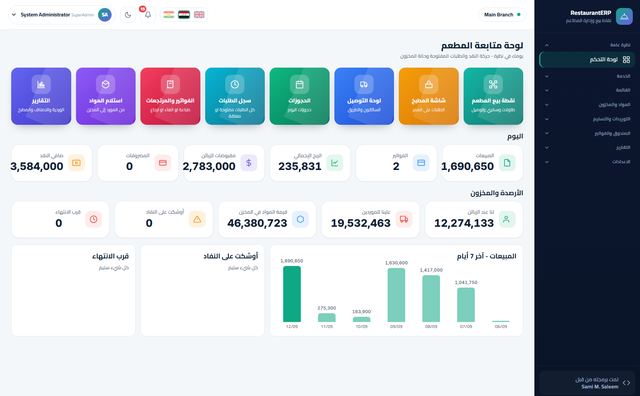Click the 07/09 bar labeled 1,041,750
The height and width of the screenshot is (396, 640).
466,305
